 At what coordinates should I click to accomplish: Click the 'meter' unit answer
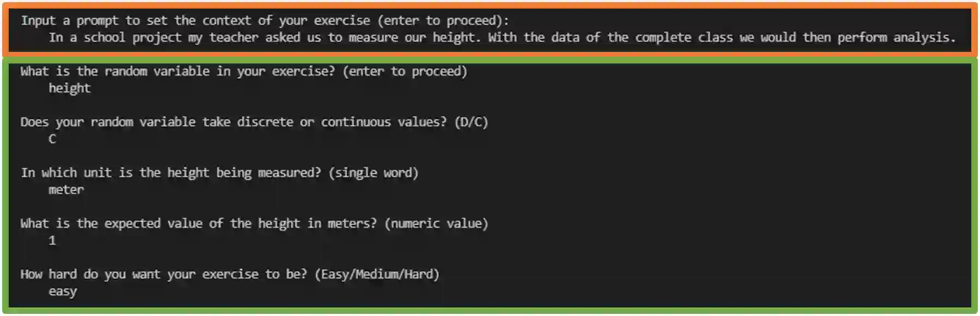click(66, 190)
